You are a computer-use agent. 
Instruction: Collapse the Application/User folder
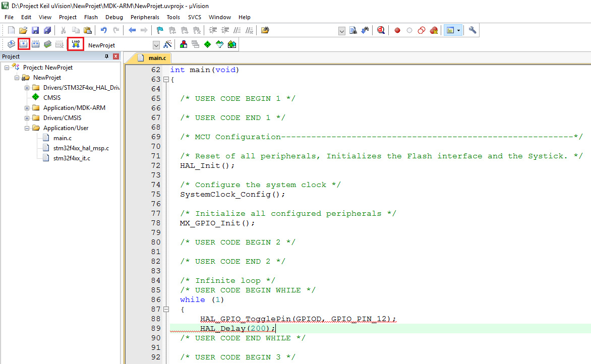point(27,128)
